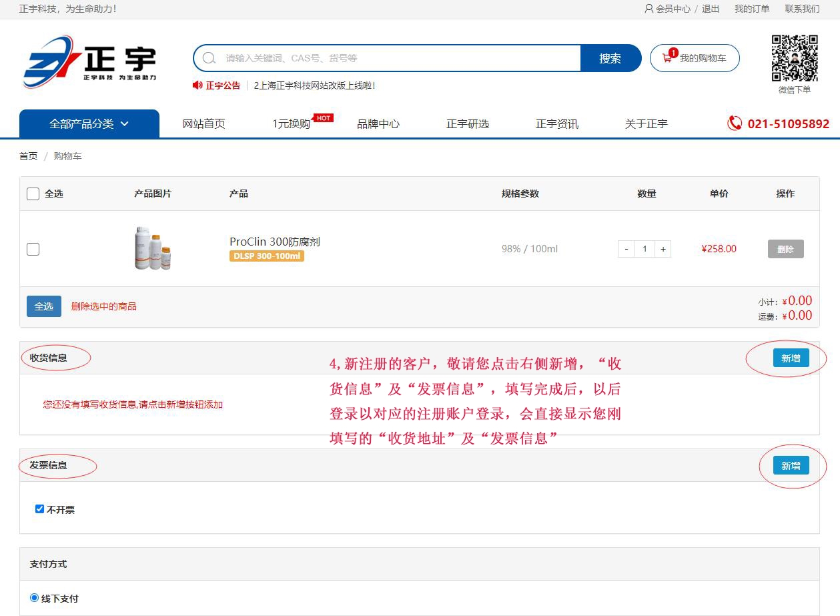Increase quantity with the plus button
840x616 pixels.
tap(663, 249)
